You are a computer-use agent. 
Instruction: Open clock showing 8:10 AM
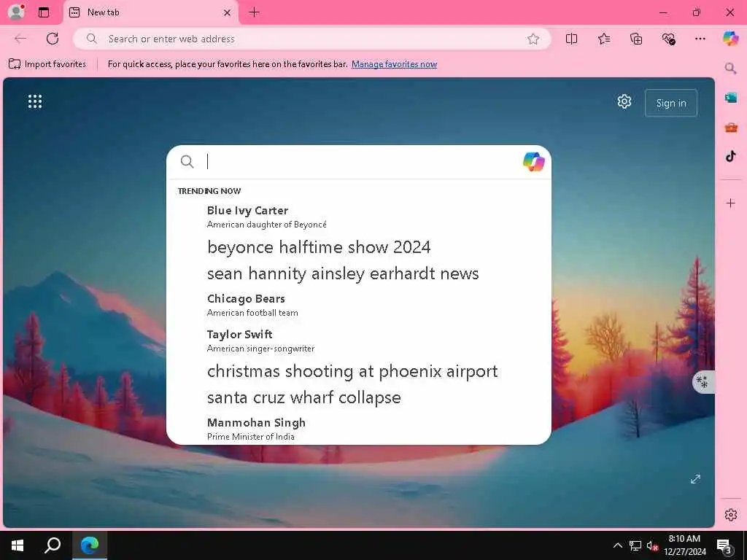point(684,545)
